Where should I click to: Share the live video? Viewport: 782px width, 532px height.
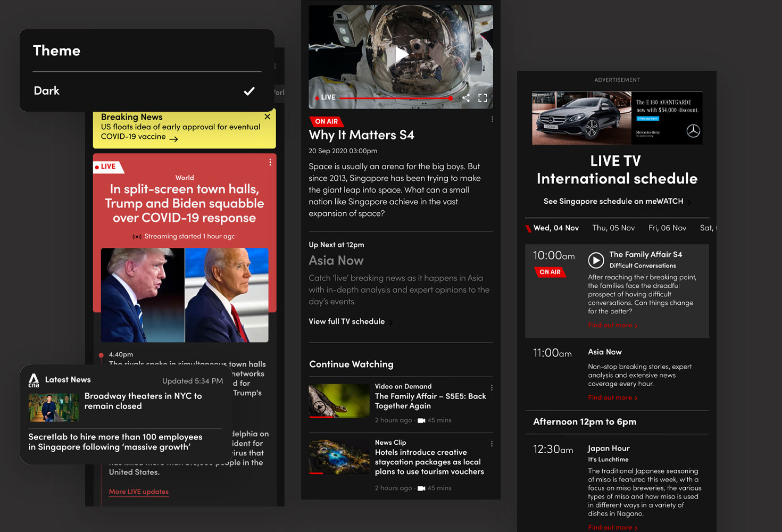466,98
